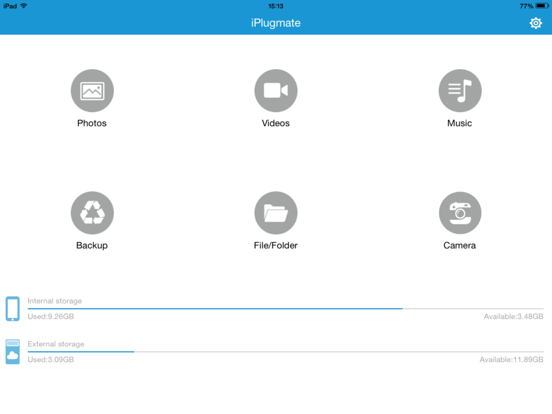Open the File/Folder icon
This screenshot has height=414, width=552.
(276, 213)
